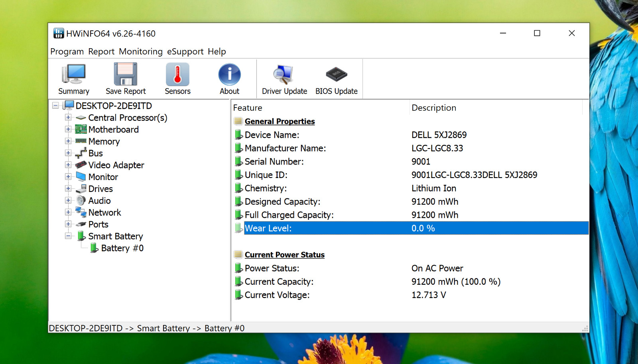Expand the Audio node
This screenshot has width=638, height=364.
[x=68, y=200]
